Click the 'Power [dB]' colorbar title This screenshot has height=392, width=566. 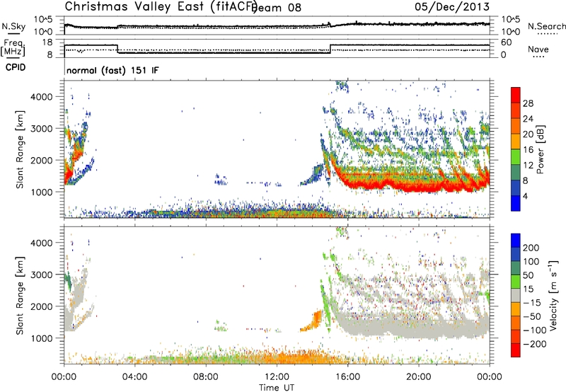(540, 149)
